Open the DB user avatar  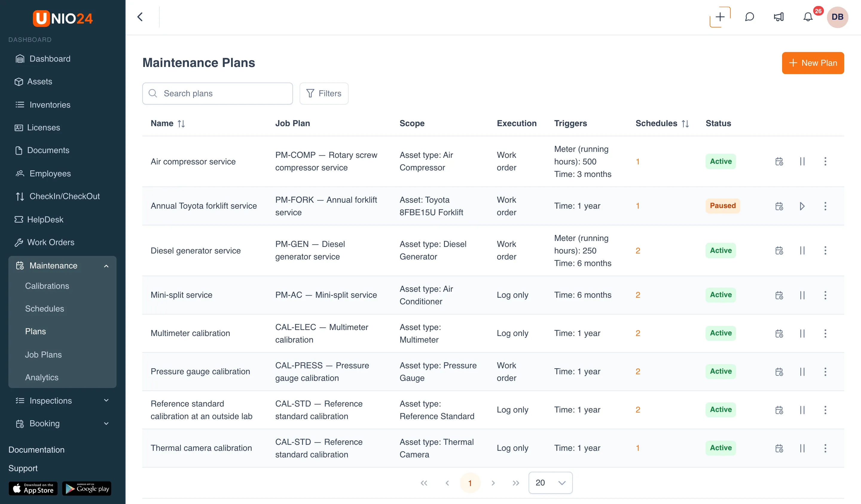837,17
